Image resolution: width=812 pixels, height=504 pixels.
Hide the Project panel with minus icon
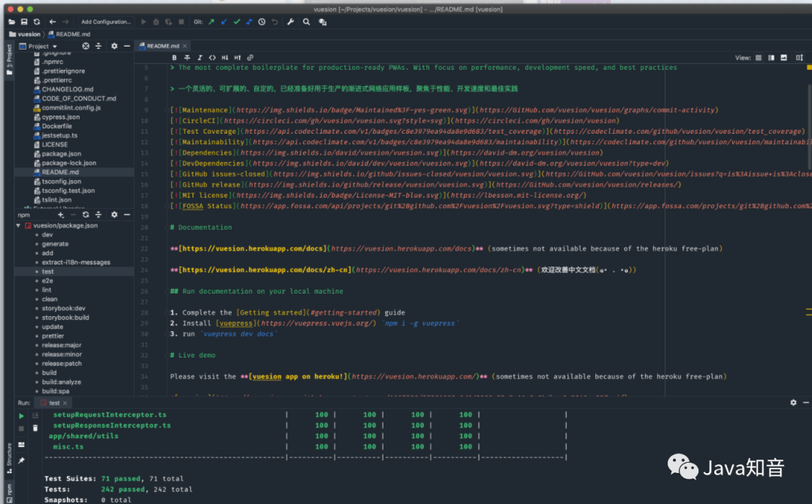(x=127, y=46)
